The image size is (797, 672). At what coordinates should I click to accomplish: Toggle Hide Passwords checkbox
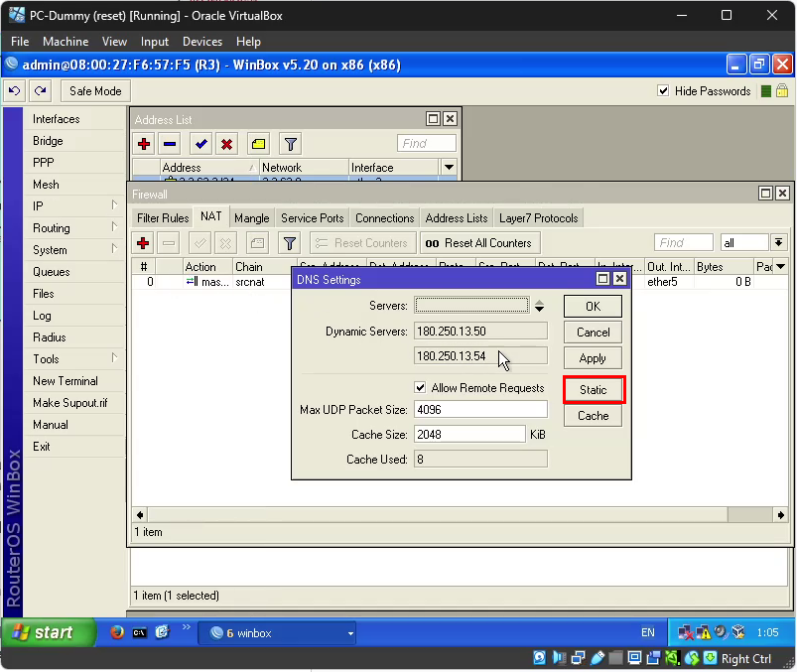663,91
